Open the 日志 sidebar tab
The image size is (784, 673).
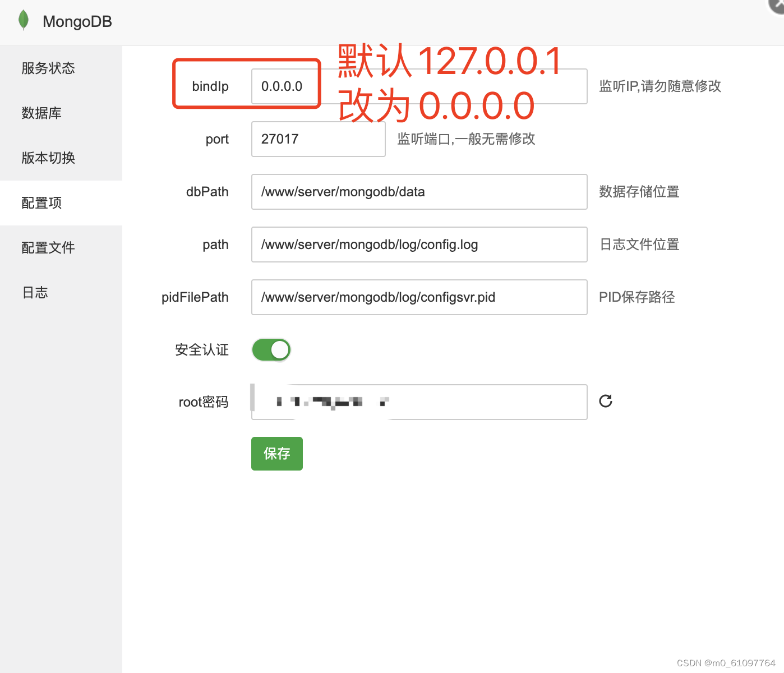[61, 293]
